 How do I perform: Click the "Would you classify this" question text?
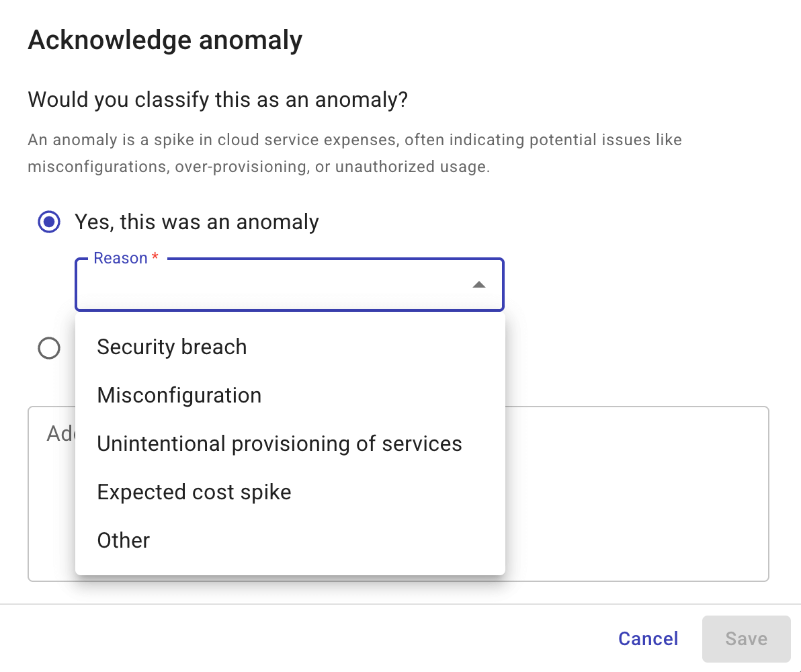218,100
